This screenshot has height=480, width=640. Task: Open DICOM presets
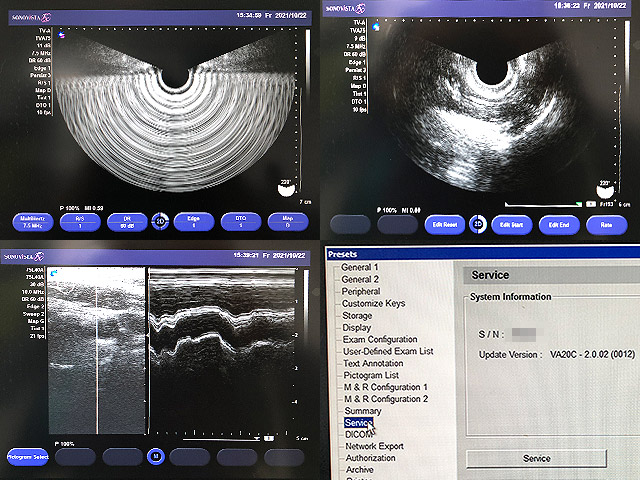pyautogui.click(x=359, y=435)
